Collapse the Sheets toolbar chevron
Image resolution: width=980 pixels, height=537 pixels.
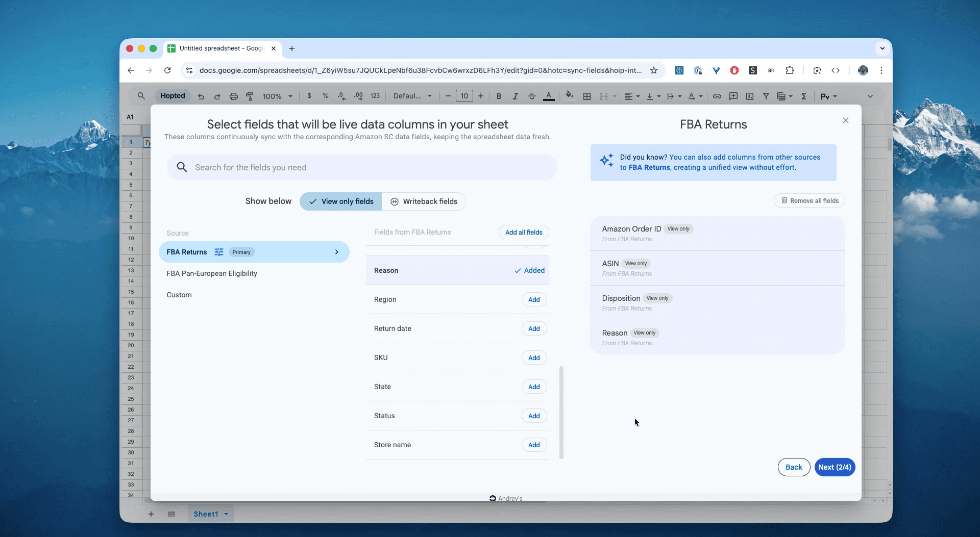click(870, 96)
